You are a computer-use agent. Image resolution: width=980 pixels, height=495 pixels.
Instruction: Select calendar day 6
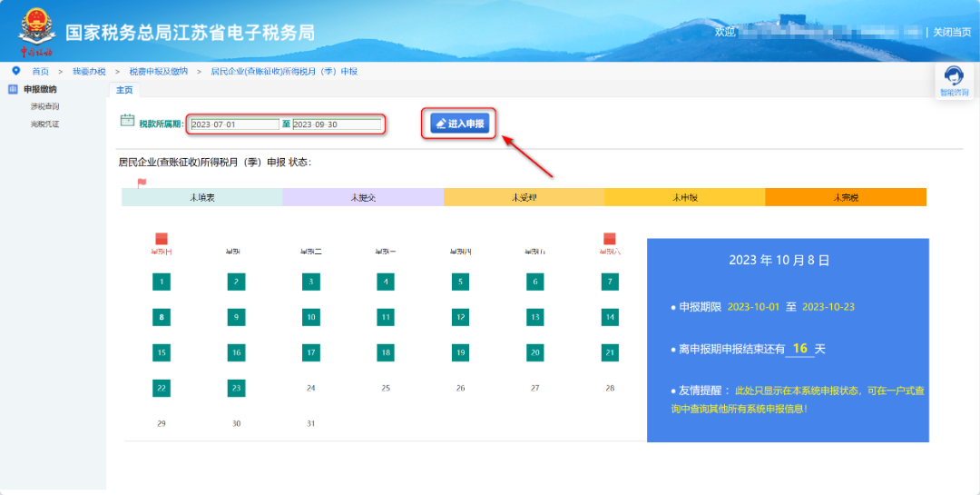pos(535,282)
